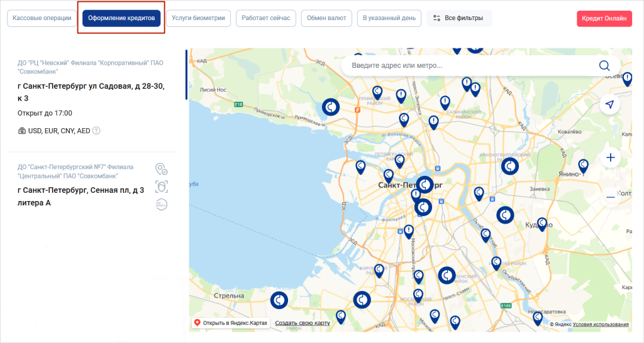Select the Кассовые операции filter chip
The width and height of the screenshot is (644, 343).
(42, 18)
